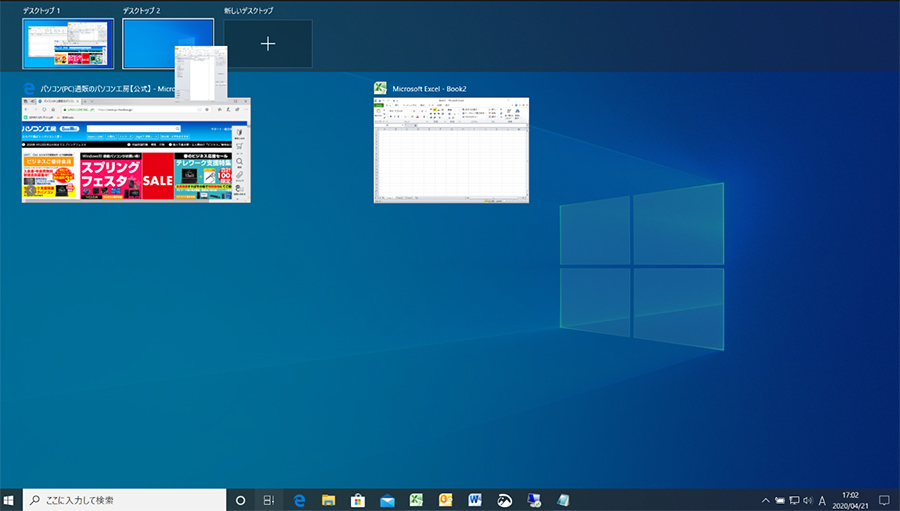The width and height of the screenshot is (900, 511).
Task: Open Outlook from the taskbar
Action: [x=446, y=499]
